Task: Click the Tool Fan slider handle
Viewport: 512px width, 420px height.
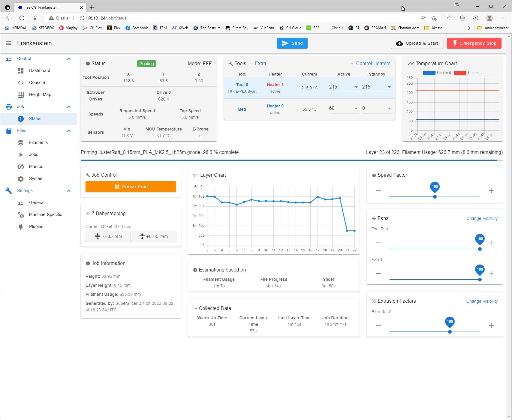Action: 480,249
